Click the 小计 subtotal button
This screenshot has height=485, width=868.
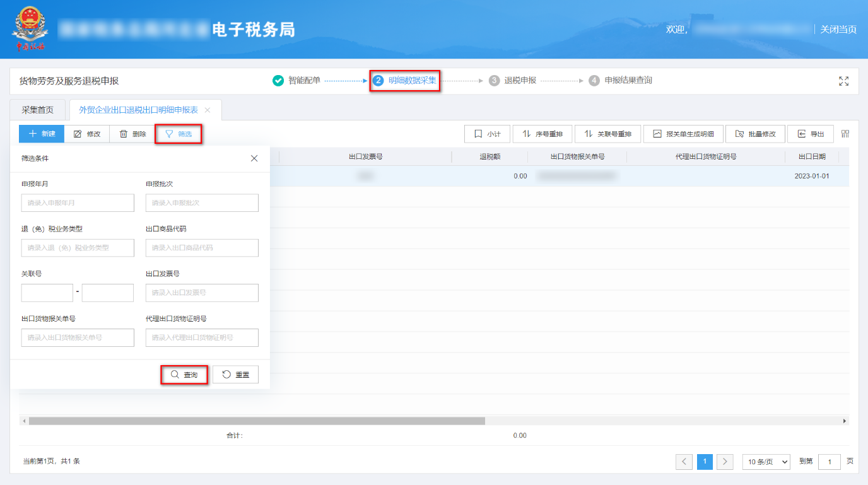tap(487, 134)
